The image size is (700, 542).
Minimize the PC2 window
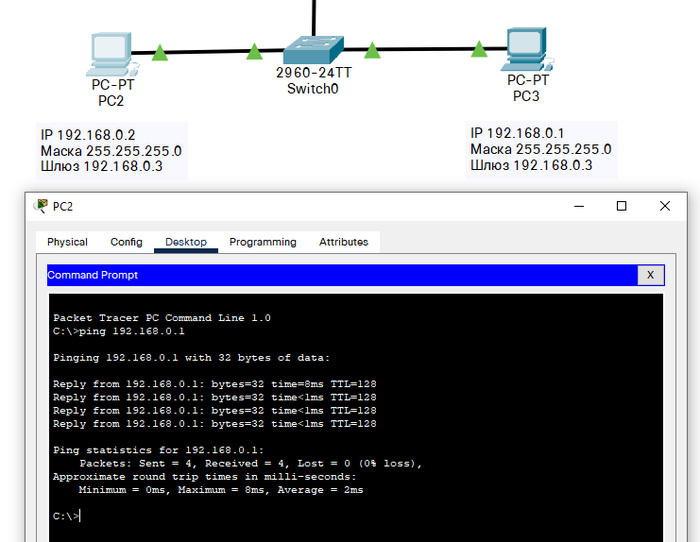[579, 206]
